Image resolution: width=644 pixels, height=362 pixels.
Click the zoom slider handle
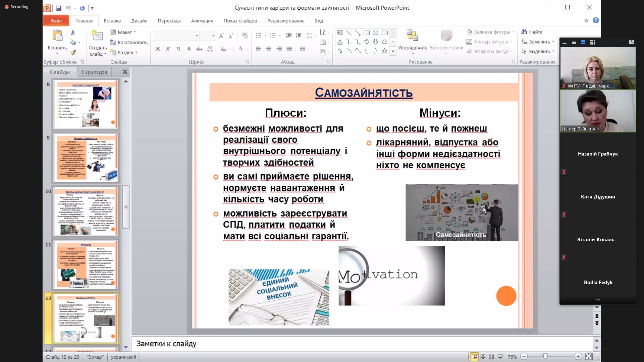[546, 357]
